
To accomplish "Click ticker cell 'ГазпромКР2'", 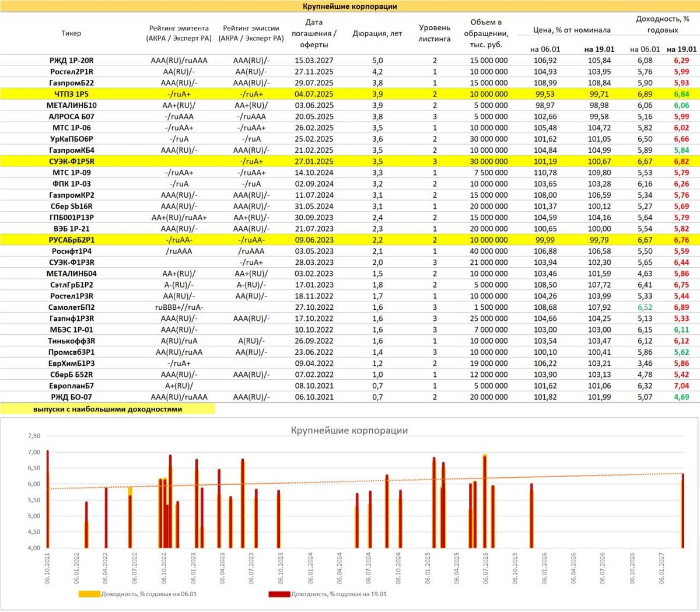I will coord(71,195).
